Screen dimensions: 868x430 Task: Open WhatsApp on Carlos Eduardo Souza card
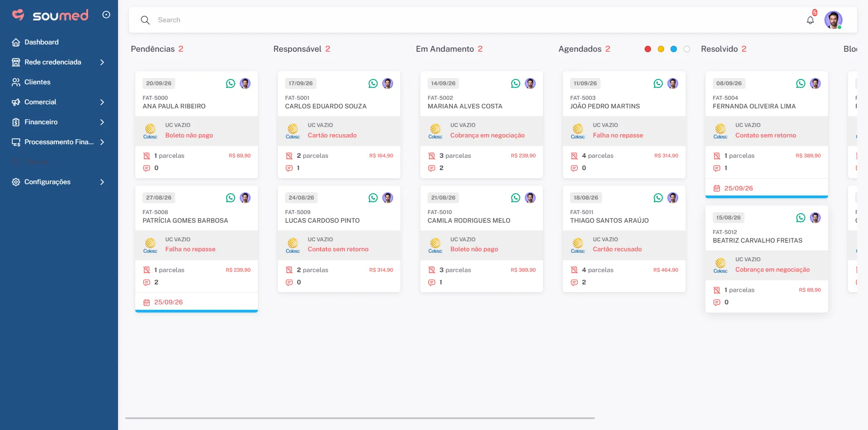coord(373,83)
